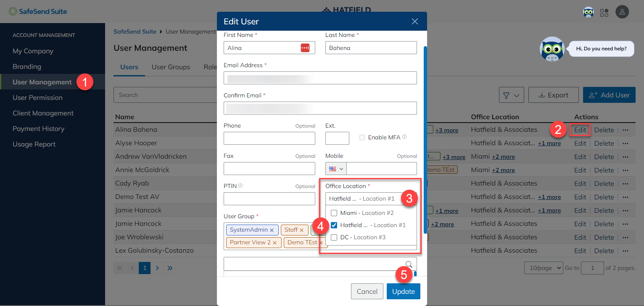
Task: Open the SafeSend Suite app grid icon
Action: [x=604, y=13]
